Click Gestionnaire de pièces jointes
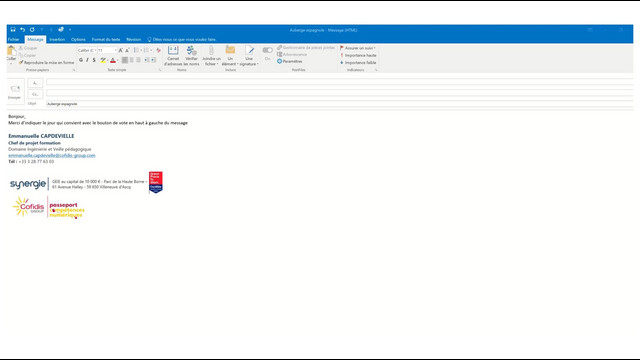 [x=306, y=47]
